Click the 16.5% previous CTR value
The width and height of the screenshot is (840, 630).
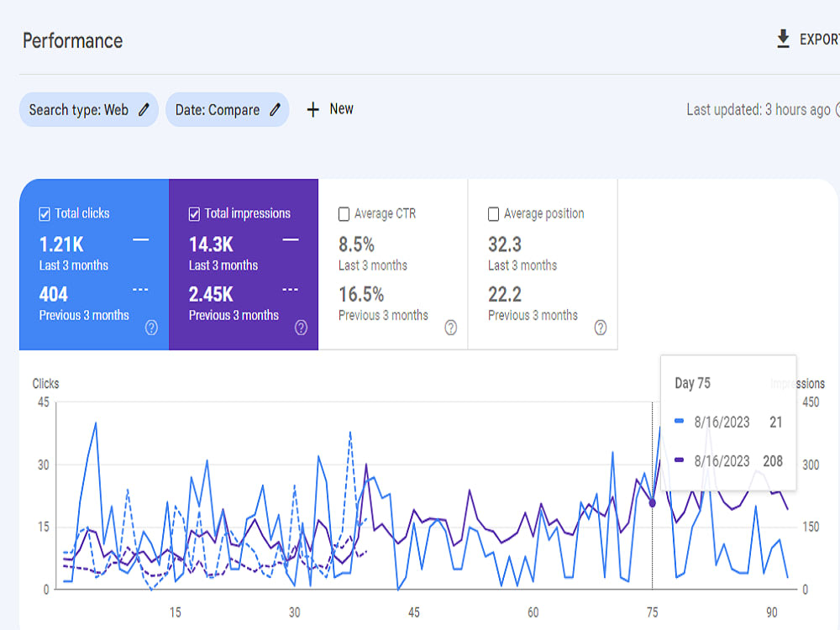[x=361, y=294]
